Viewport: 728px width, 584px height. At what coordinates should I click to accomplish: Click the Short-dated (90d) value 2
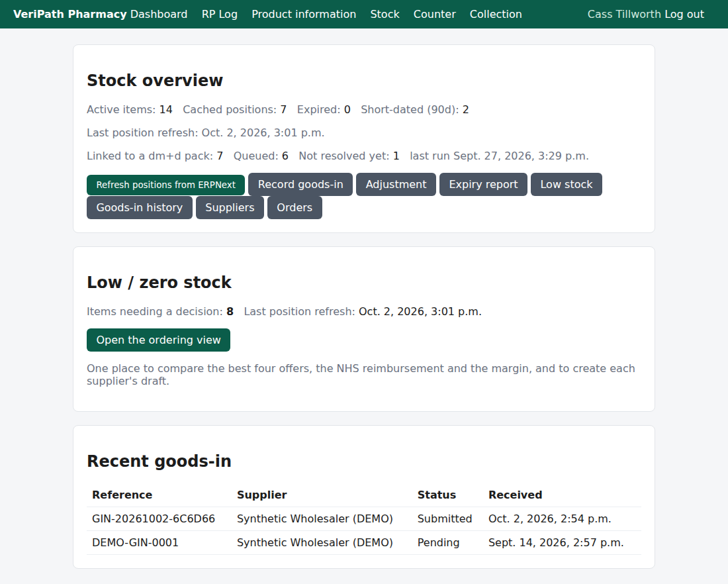466,110
